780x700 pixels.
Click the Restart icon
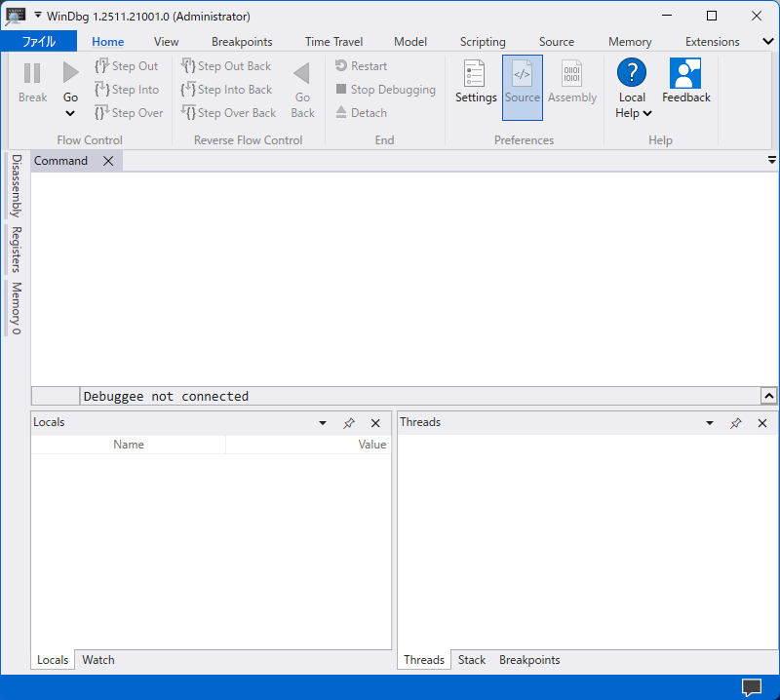click(x=340, y=65)
